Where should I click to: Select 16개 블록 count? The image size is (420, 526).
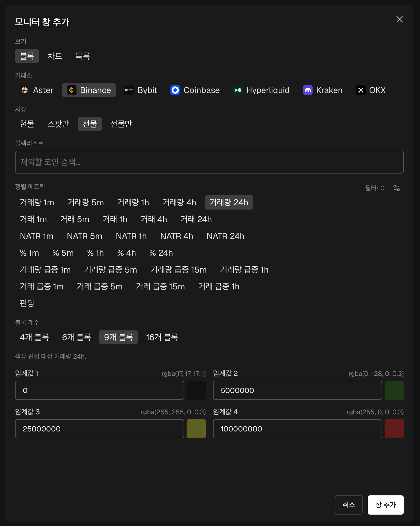click(x=162, y=337)
